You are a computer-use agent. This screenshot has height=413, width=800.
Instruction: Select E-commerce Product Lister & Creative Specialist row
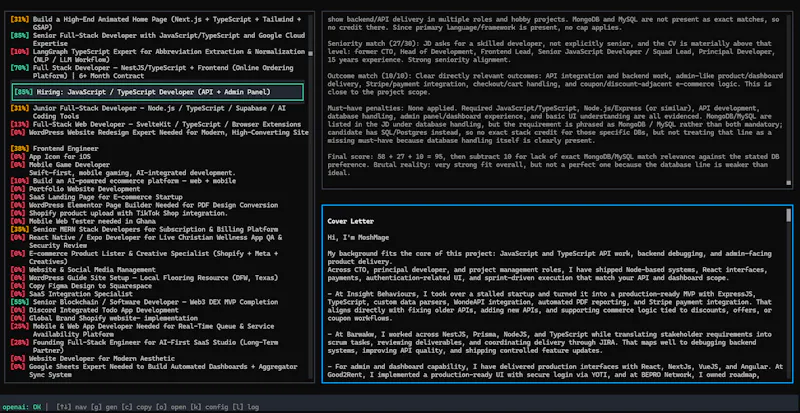pyautogui.click(x=144, y=258)
